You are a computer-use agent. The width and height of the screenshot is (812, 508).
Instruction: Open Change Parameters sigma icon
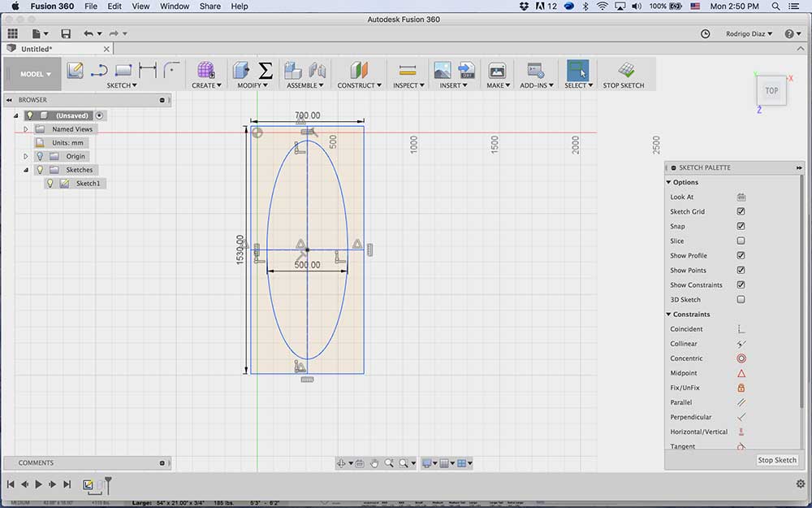266,71
